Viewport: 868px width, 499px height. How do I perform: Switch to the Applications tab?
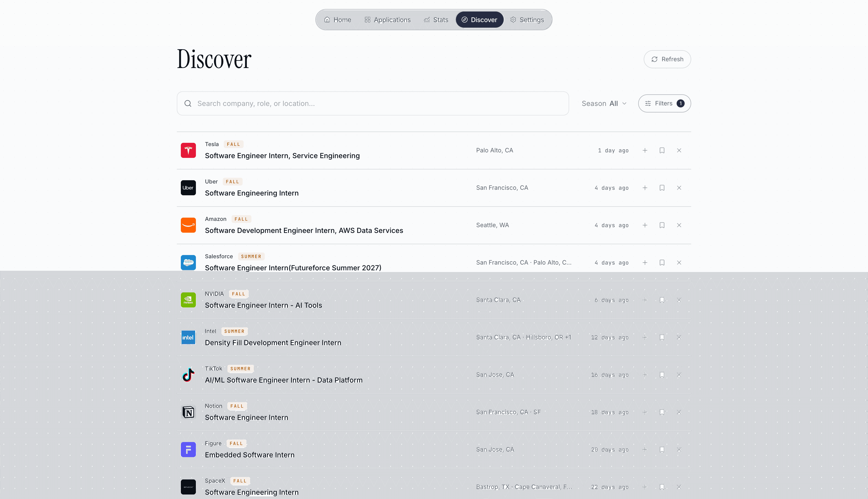(387, 20)
